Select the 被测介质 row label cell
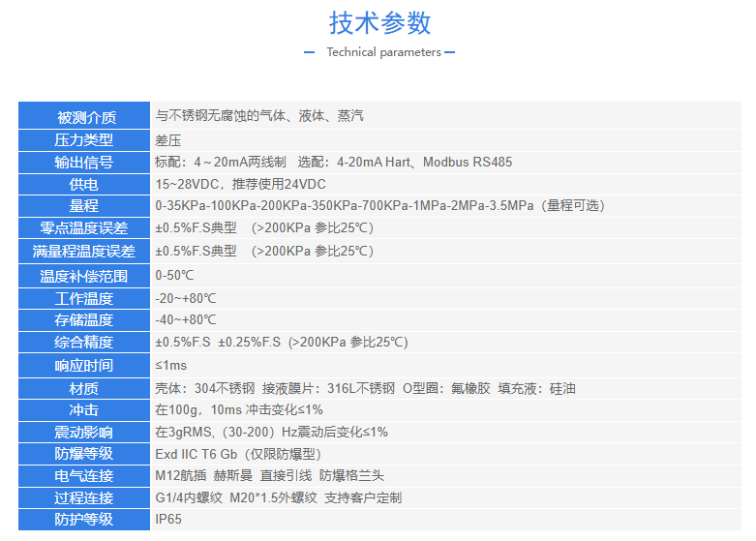Image resolution: width=756 pixels, height=541 pixels. click(x=84, y=117)
